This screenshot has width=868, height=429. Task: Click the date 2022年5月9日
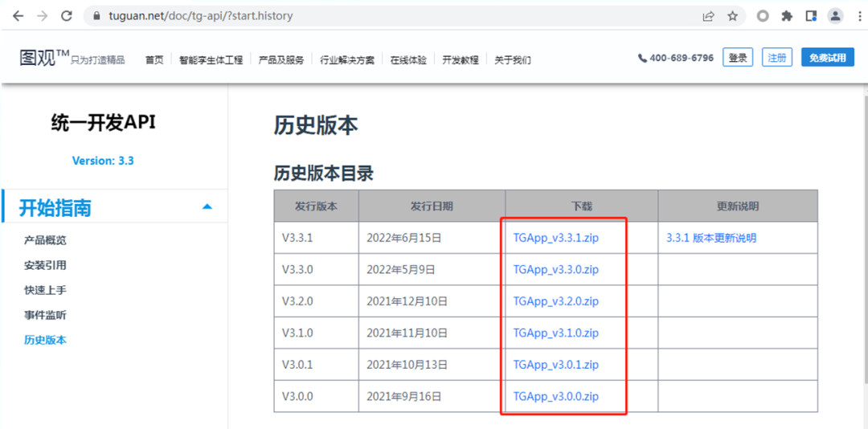click(x=401, y=270)
